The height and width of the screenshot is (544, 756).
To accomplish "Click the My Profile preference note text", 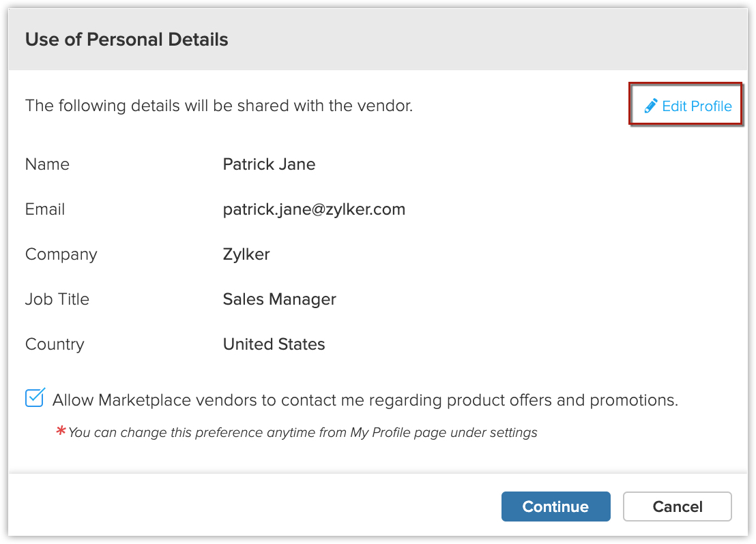I will click(303, 432).
